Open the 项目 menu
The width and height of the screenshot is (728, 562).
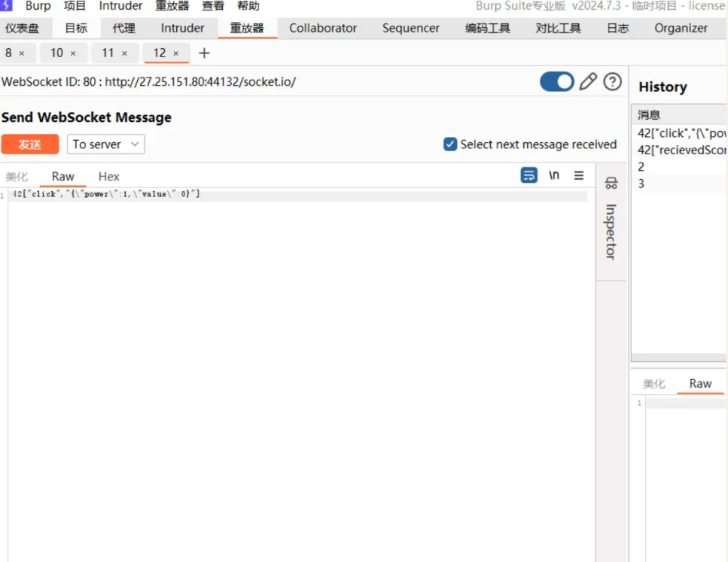[x=75, y=5]
